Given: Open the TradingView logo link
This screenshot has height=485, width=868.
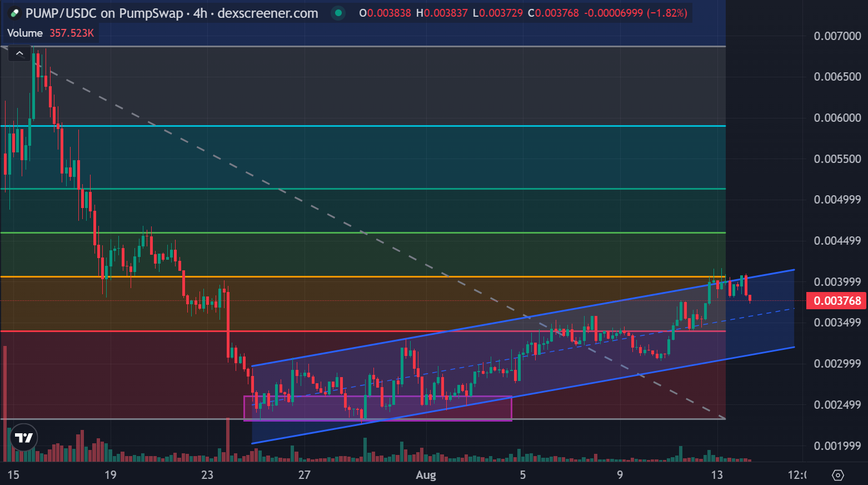Looking at the screenshot, I should click(x=24, y=438).
